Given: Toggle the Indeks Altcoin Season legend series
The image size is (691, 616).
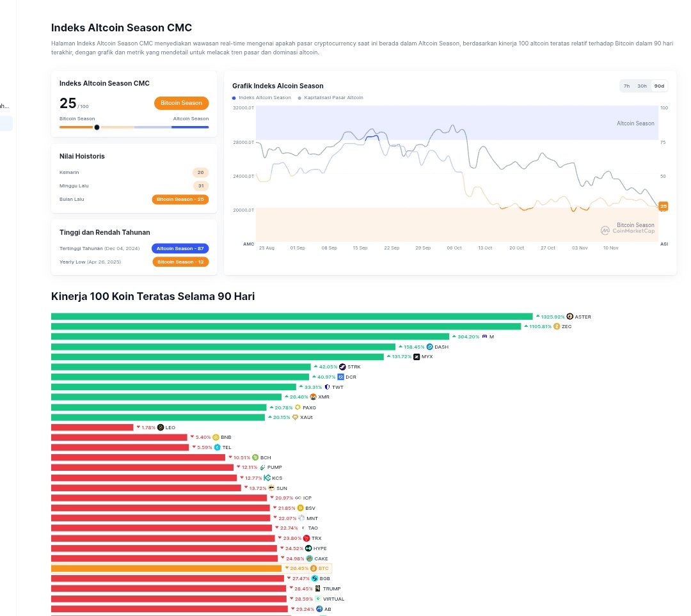Looking at the screenshot, I should (x=262, y=98).
